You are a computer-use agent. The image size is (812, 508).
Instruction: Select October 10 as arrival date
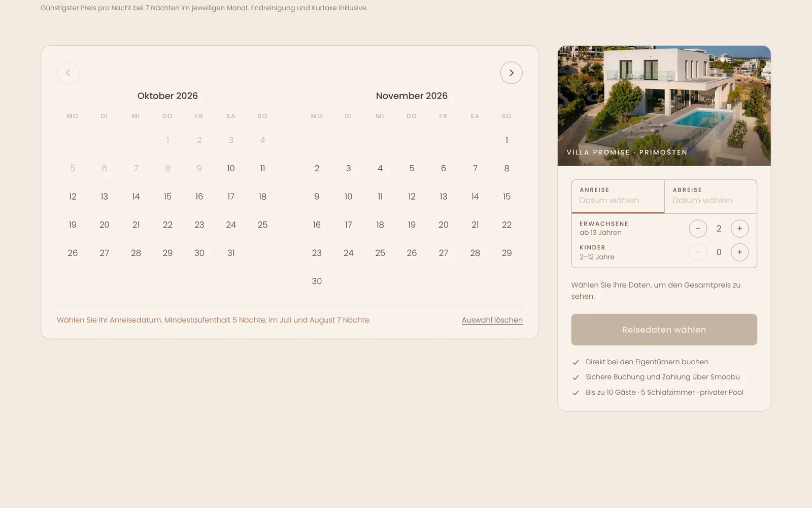pyautogui.click(x=231, y=168)
